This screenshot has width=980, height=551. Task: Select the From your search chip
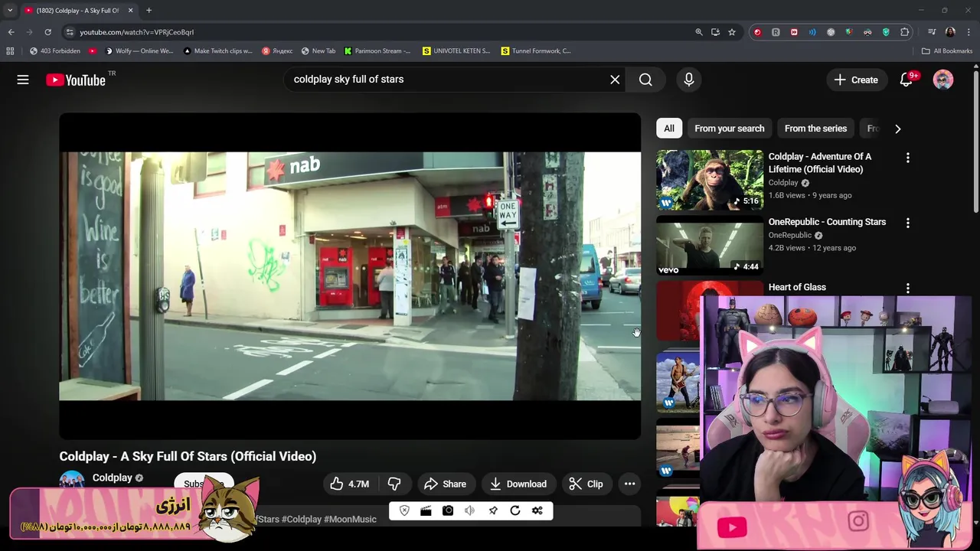[x=730, y=129]
